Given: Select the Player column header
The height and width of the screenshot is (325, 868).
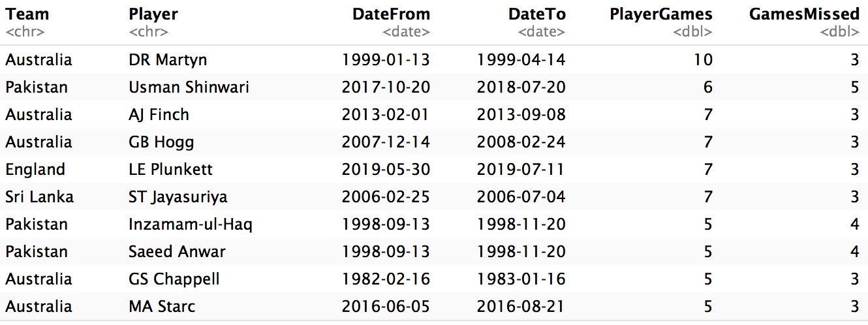Looking at the screenshot, I should click(153, 14).
